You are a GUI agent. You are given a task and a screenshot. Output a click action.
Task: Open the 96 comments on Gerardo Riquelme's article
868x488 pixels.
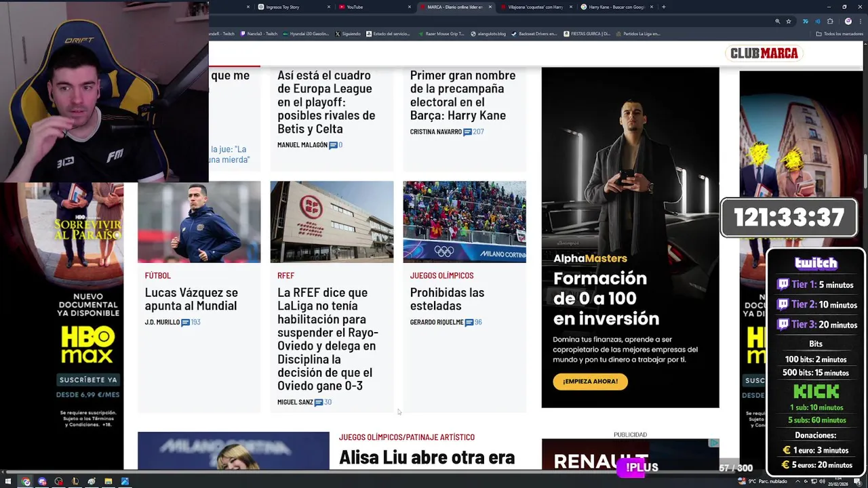click(473, 322)
